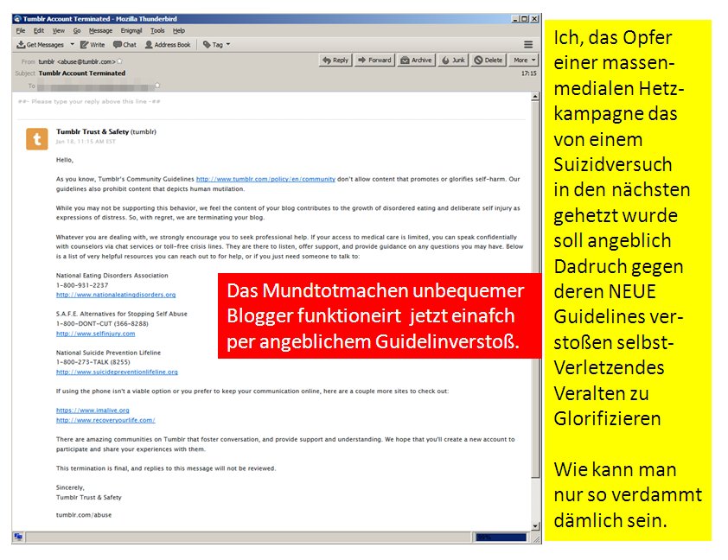The image size is (728, 560).
Task: Open the recoveryourlife.com link
Action: point(105,420)
